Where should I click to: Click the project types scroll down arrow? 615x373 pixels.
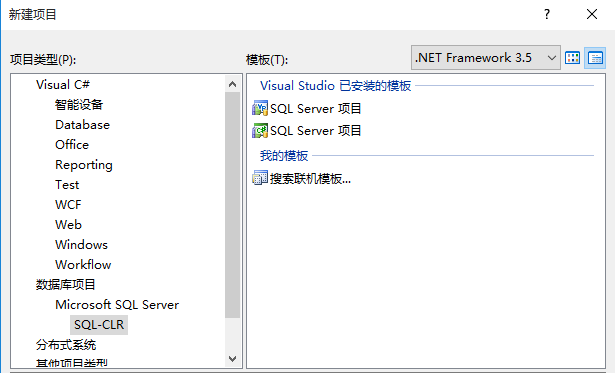tap(233, 358)
